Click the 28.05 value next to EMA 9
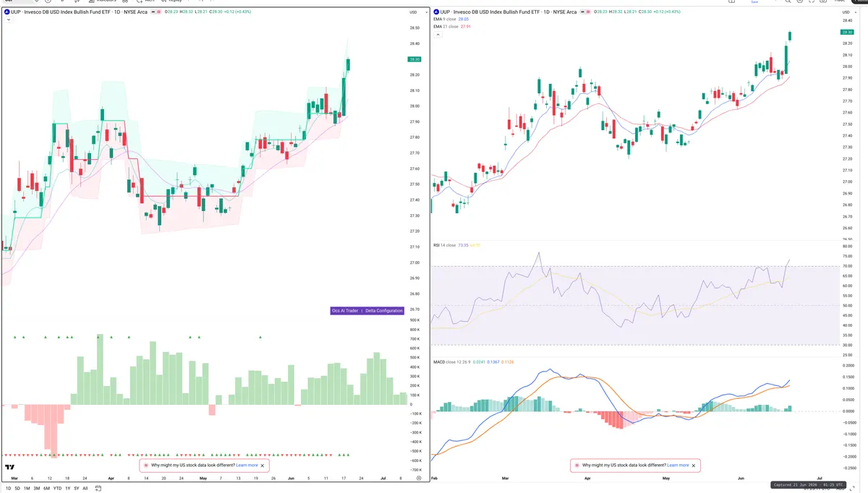This screenshot has width=868, height=493. pyautogui.click(x=464, y=20)
